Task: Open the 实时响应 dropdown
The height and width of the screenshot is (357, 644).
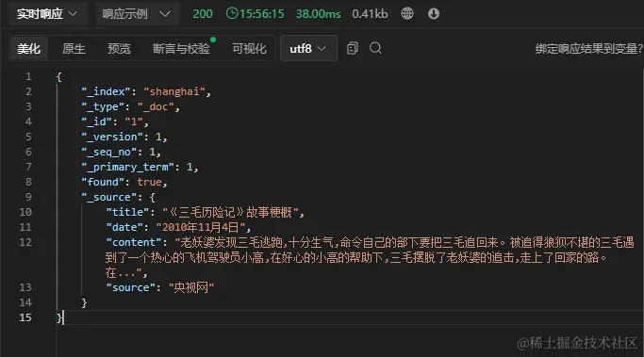Action: coord(47,14)
